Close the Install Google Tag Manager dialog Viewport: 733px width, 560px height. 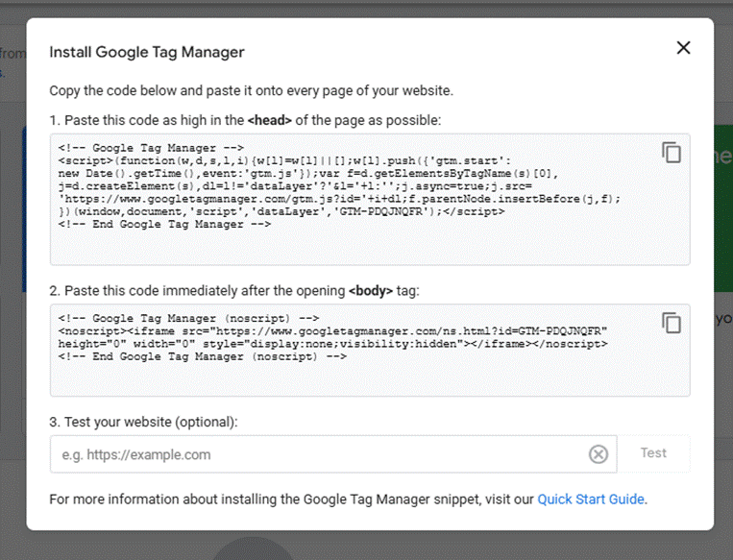click(683, 47)
